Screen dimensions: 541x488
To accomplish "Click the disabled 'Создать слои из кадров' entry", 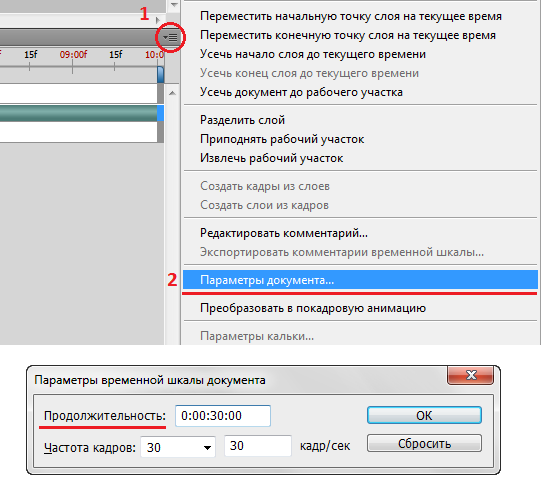I will coord(264,205).
